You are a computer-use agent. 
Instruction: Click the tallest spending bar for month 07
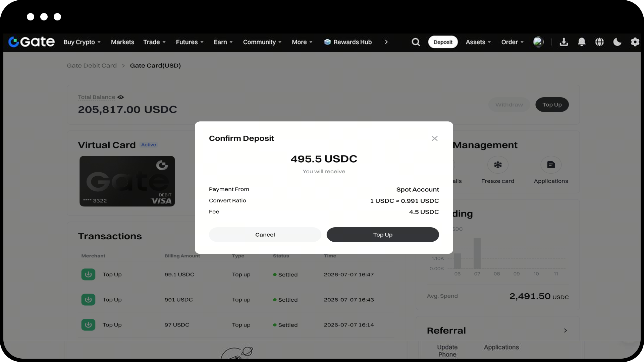click(x=477, y=253)
